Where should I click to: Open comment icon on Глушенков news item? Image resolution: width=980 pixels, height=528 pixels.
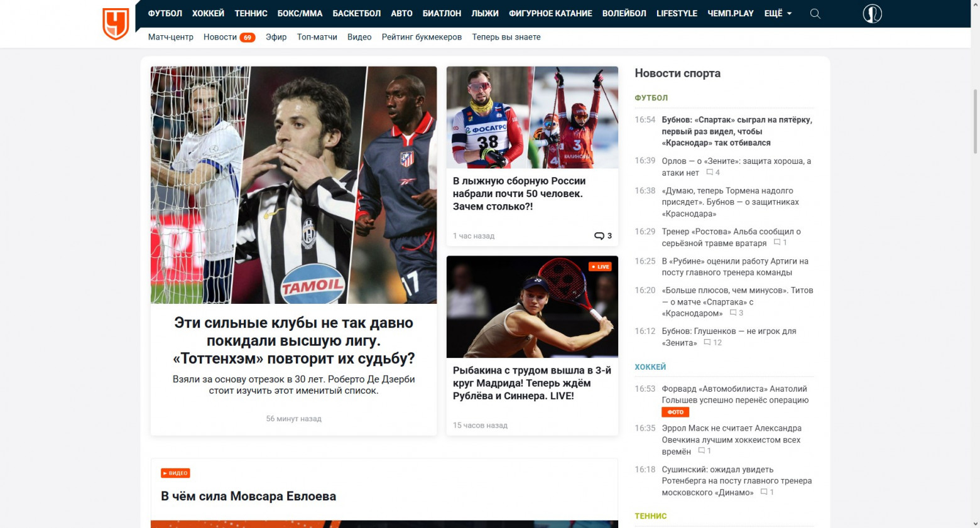[707, 343]
